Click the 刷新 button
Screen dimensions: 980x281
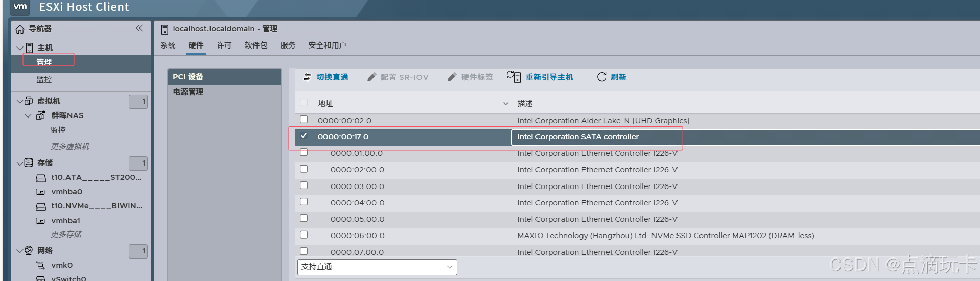(x=612, y=77)
